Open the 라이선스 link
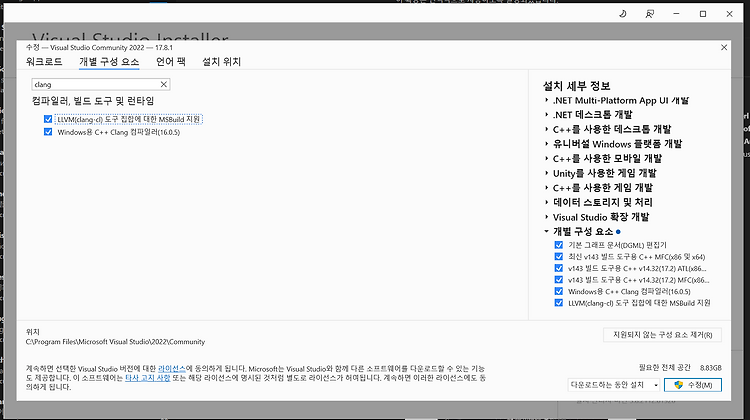 click(172, 369)
